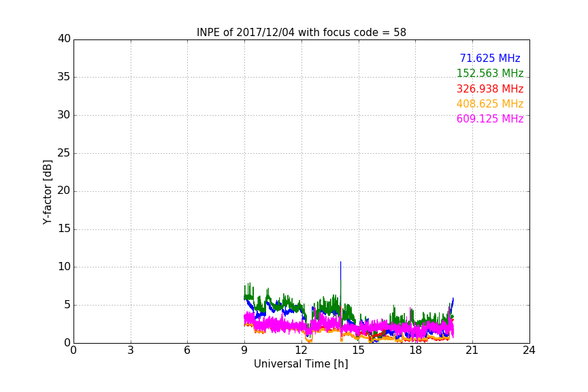588x392 pixels.
Task: Click the y-axis tick label 5
Action: 67,305
